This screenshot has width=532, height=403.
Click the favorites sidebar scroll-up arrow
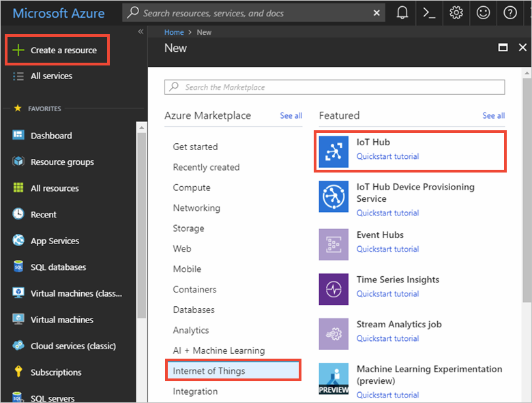coord(141,128)
